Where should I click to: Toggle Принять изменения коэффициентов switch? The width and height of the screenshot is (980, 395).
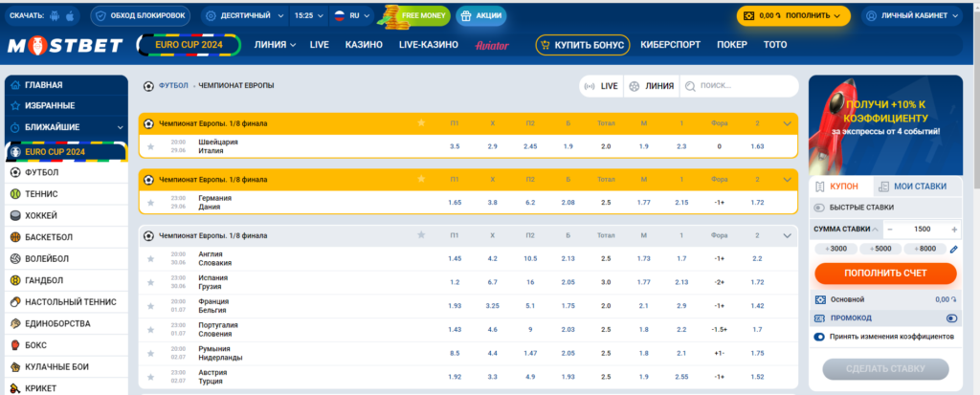[819, 337]
